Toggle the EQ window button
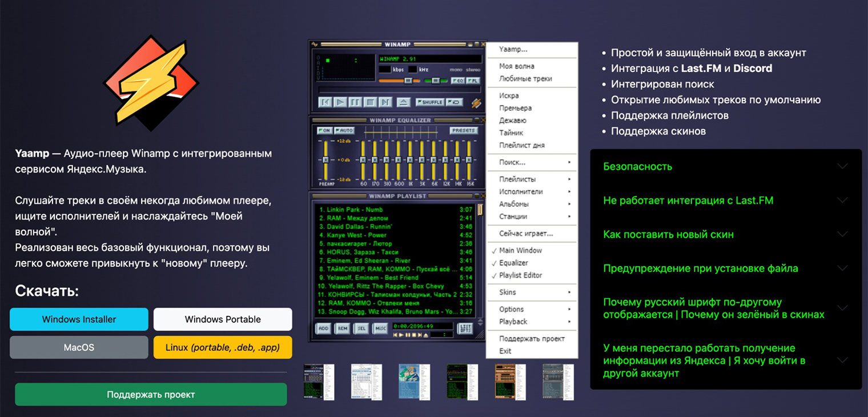Screen dimensions: 868x417 [x=458, y=81]
